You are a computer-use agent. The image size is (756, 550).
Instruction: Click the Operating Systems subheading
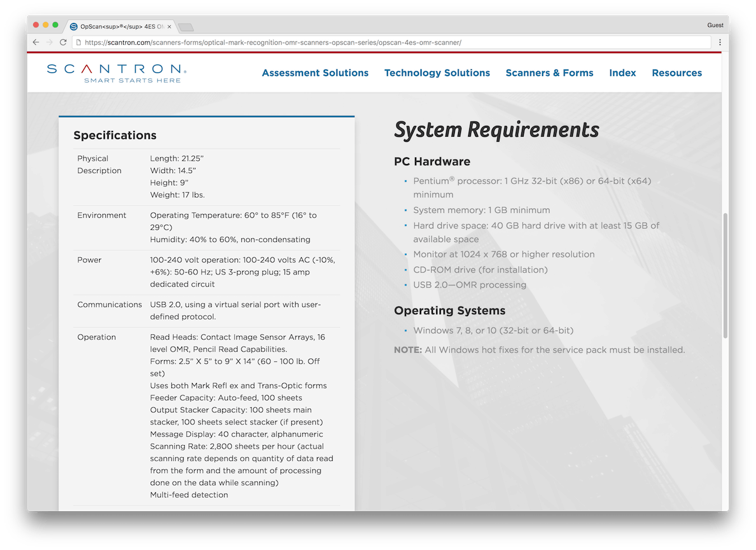pyautogui.click(x=450, y=310)
